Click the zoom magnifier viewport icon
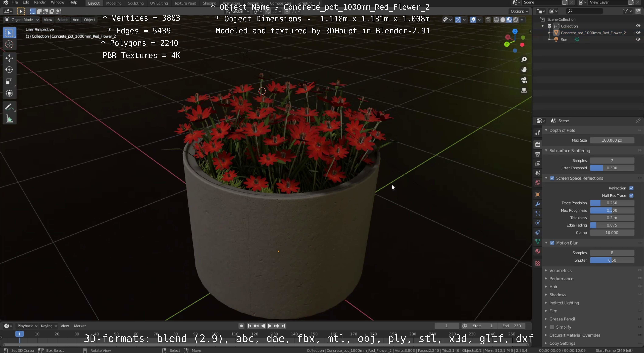This screenshot has height=353, width=644. (x=524, y=59)
